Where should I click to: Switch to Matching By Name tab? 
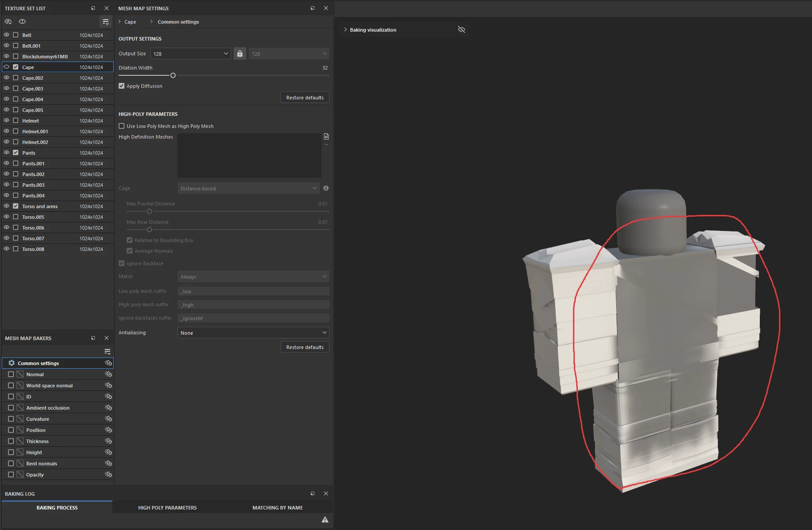click(277, 507)
